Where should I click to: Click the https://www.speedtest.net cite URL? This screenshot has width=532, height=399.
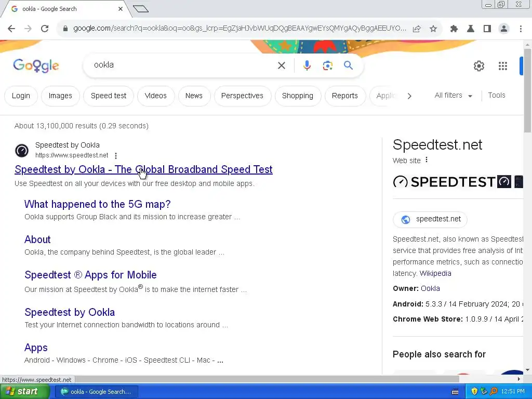[72, 155]
